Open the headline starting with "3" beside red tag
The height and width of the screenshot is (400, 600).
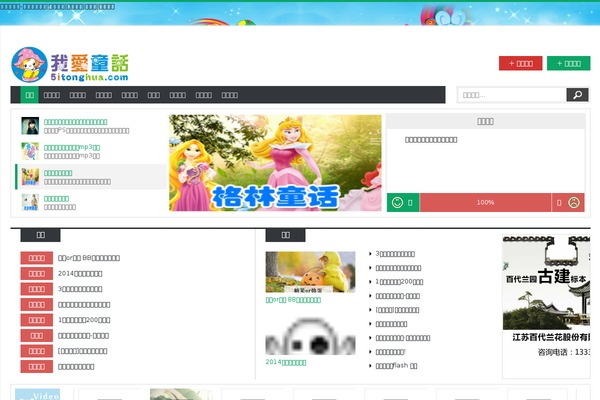coord(80,289)
